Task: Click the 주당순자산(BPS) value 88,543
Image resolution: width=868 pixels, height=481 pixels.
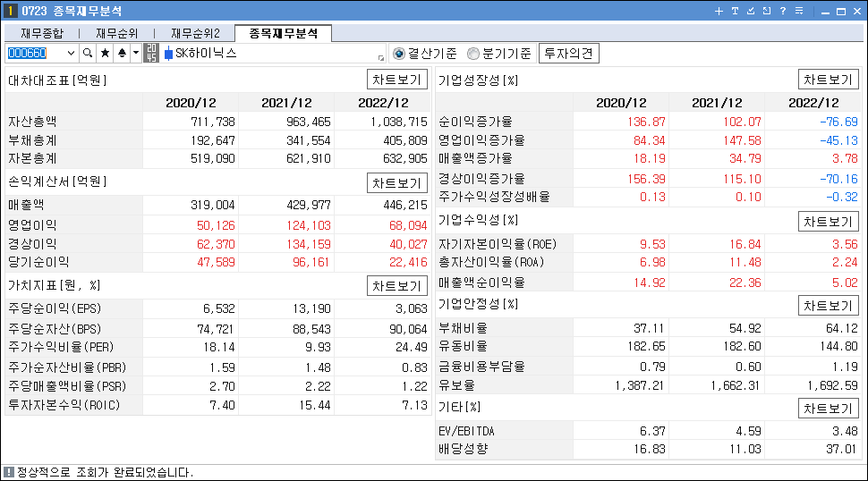Action: pyautogui.click(x=311, y=329)
